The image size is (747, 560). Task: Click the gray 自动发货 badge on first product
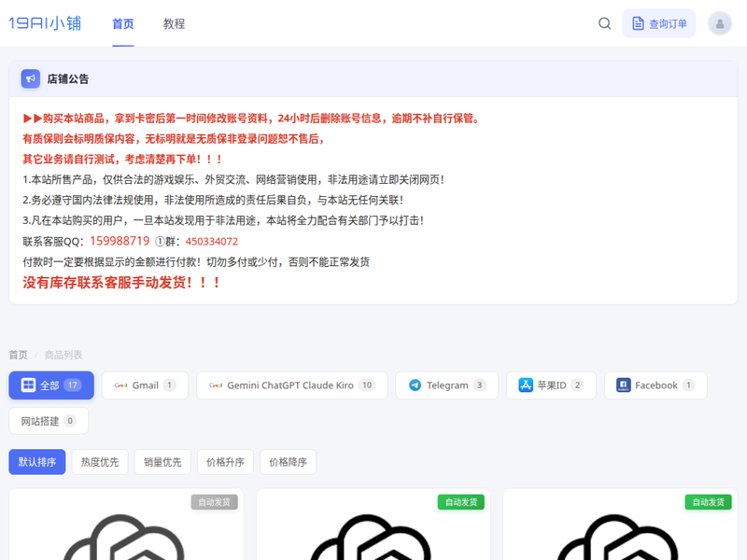(215, 502)
